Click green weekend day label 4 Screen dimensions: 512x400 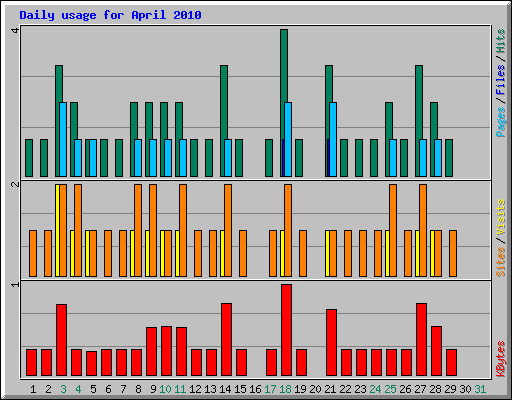pyautogui.click(x=78, y=389)
